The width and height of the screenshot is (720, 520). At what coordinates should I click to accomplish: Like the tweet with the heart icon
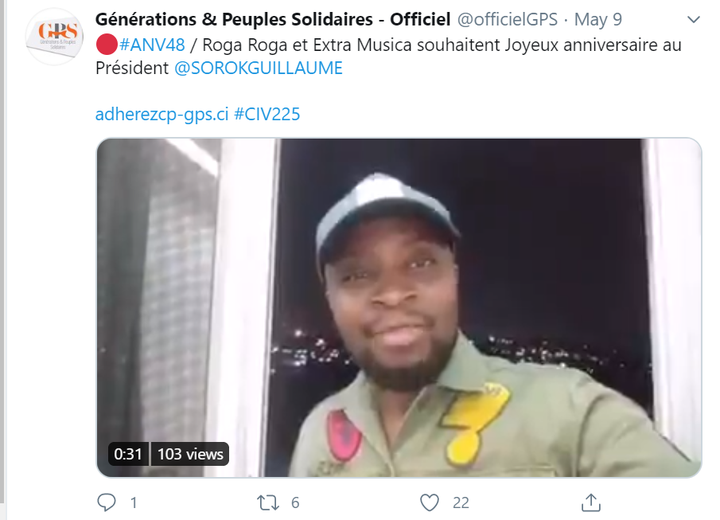[x=429, y=502]
